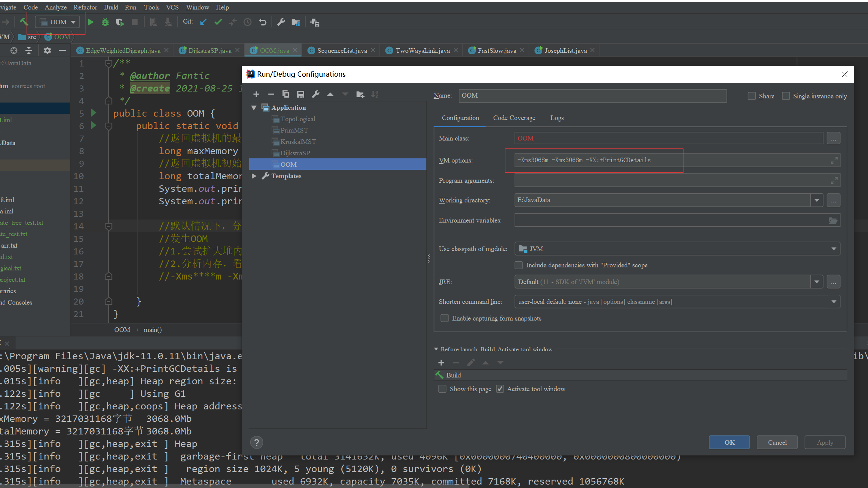
Task: Browse JRE with the ellipsis button
Action: click(x=833, y=282)
